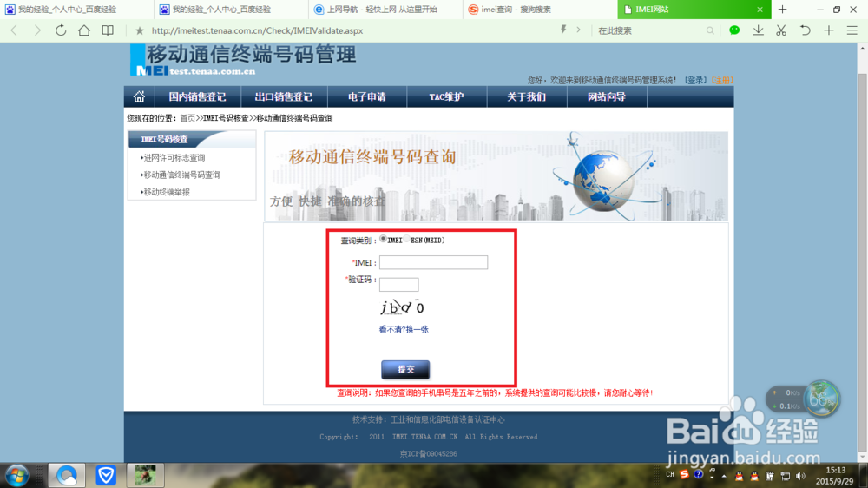
Task: Click the toolbar plus icon
Action: (829, 30)
